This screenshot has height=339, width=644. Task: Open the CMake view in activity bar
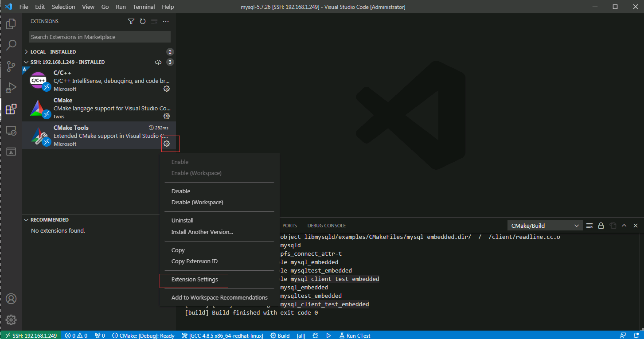pyautogui.click(x=11, y=152)
